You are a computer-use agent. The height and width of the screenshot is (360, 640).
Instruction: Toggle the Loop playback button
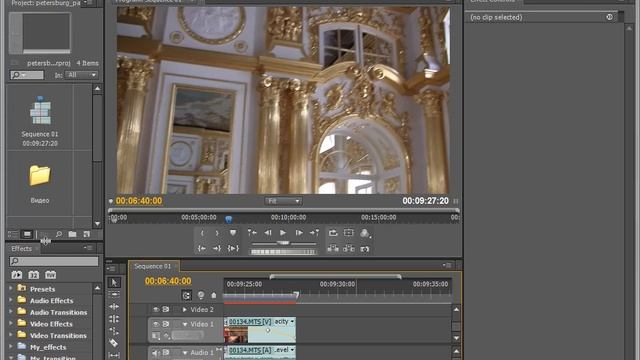click(x=333, y=233)
